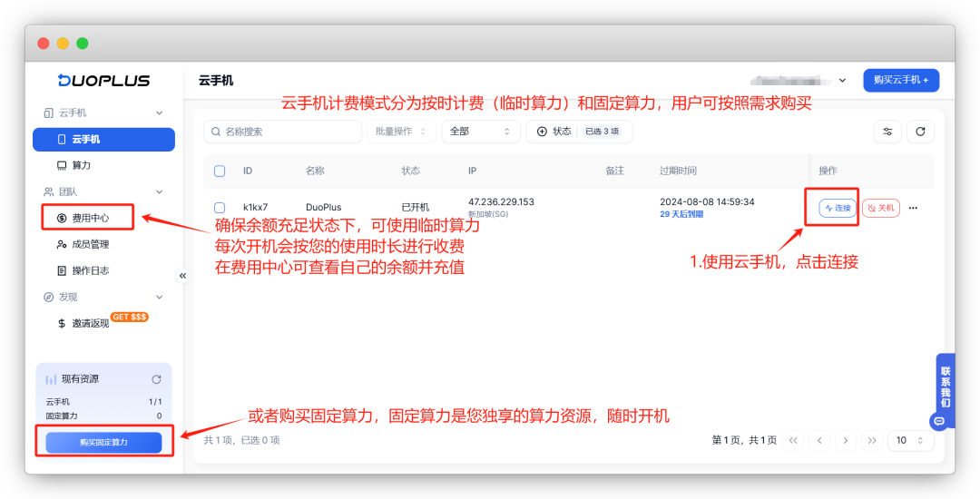Open the 批量操作 dropdown

tap(401, 132)
